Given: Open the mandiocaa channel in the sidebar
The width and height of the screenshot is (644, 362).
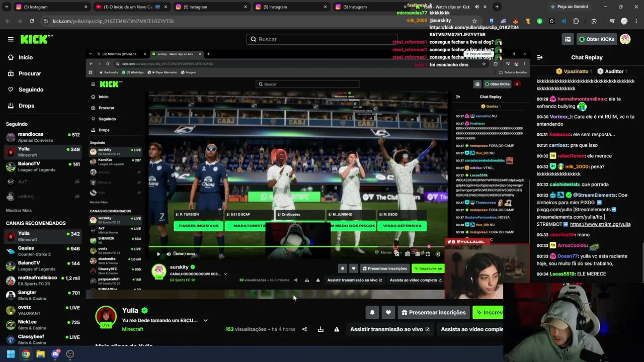Looking at the screenshot, I should click(43, 137).
